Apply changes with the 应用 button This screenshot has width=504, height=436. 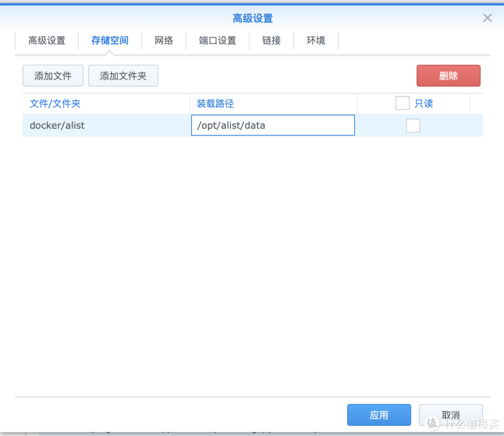click(379, 415)
